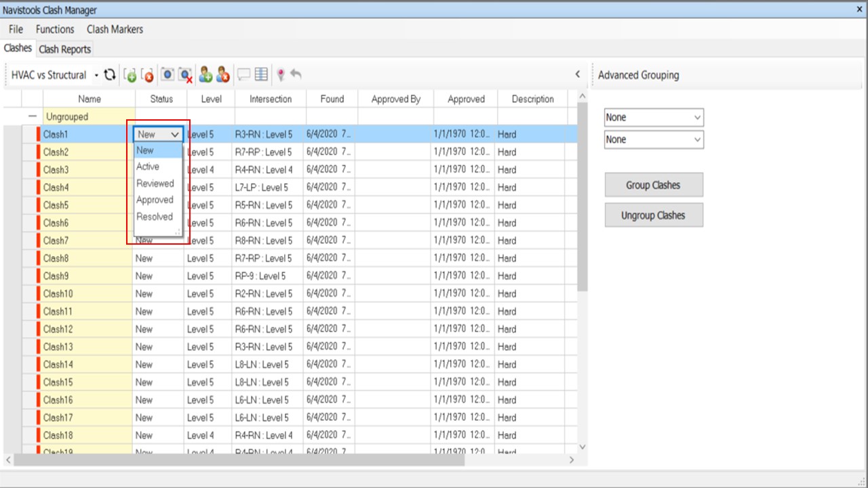Image resolution: width=868 pixels, height=488 pixels.
Task: Choose Reviewed in the status dropdown list
Action: [x=158, y=184]
